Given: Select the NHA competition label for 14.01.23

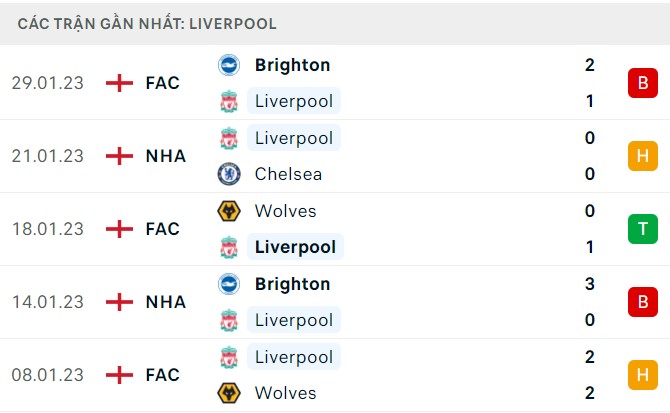Looking at the screenshot, I should coord(166,302).
